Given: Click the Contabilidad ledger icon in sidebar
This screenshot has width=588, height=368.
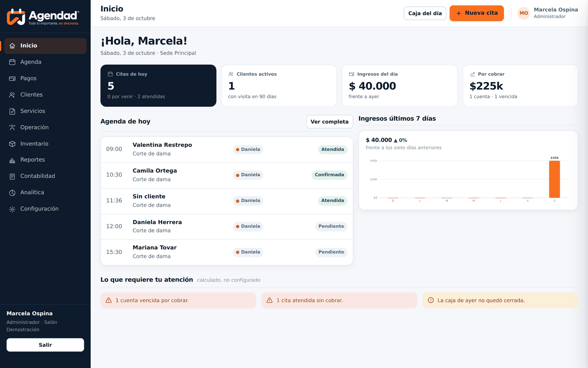Looking at the screenshot, I should tap(12, 177).
